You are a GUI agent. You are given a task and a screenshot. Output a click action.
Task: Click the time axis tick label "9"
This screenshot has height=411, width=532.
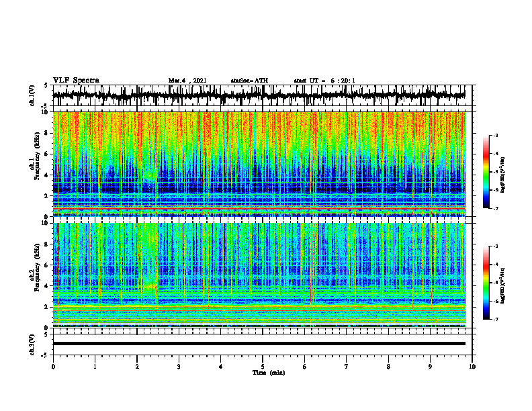(x=430, y=367)
